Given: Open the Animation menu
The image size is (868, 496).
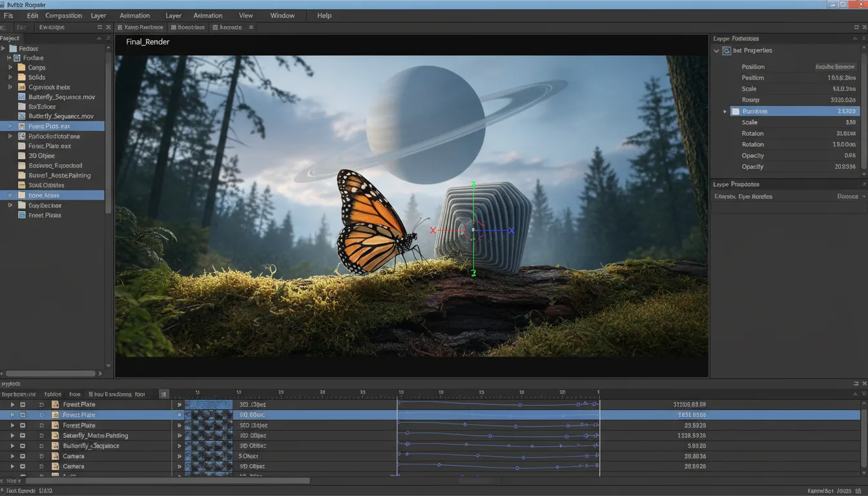Looking at the screenshot, I should tap(134, 15).
